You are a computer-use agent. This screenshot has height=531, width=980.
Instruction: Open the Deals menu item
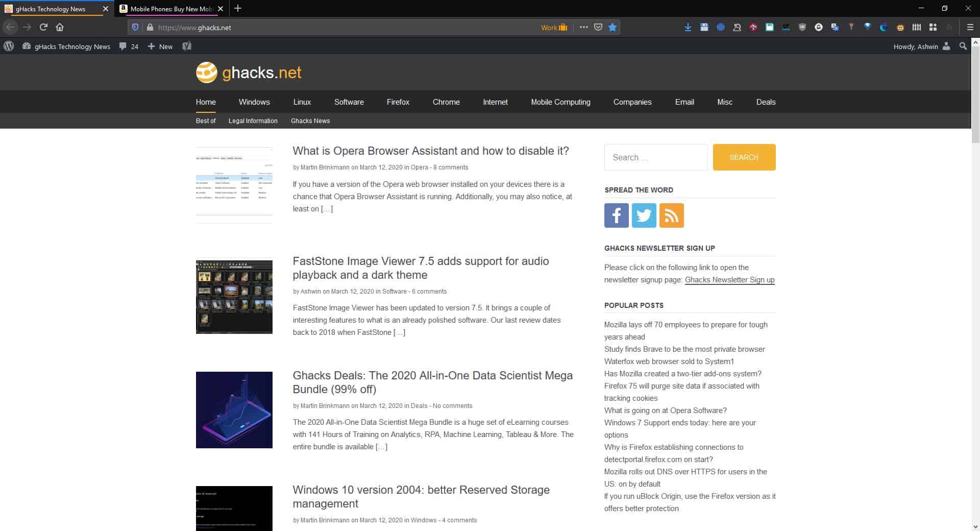pyautogui.click(x=766, y=102)
